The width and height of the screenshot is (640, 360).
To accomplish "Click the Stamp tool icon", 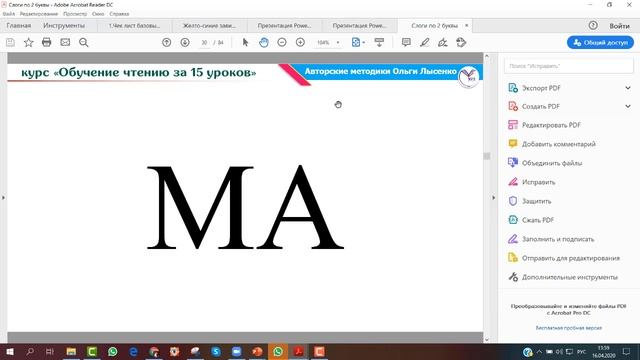I will (461, 42).
